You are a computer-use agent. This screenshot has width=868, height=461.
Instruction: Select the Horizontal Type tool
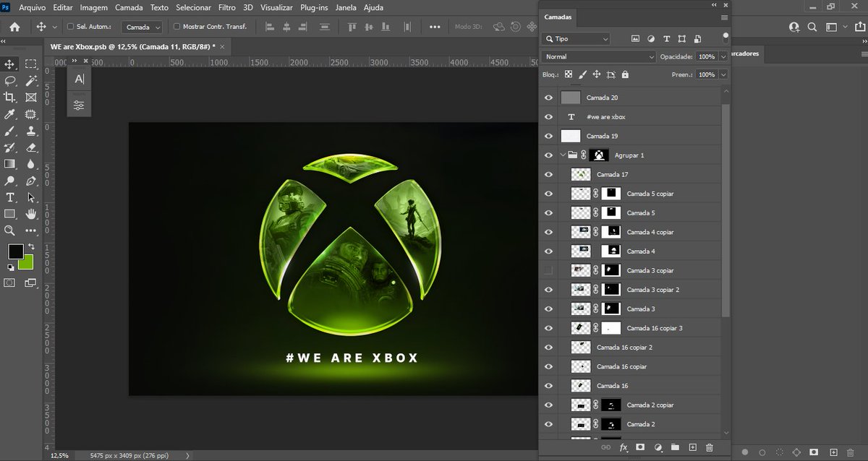tap(10, 197)
